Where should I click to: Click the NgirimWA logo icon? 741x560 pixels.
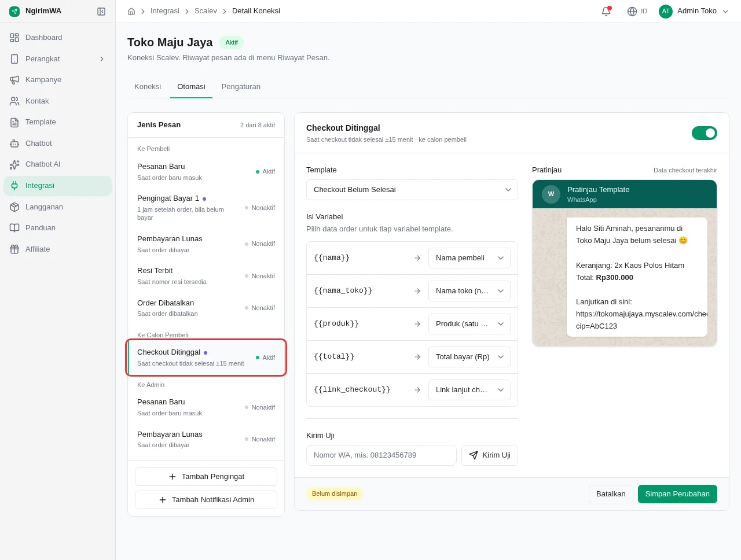(x=14, y=12)
